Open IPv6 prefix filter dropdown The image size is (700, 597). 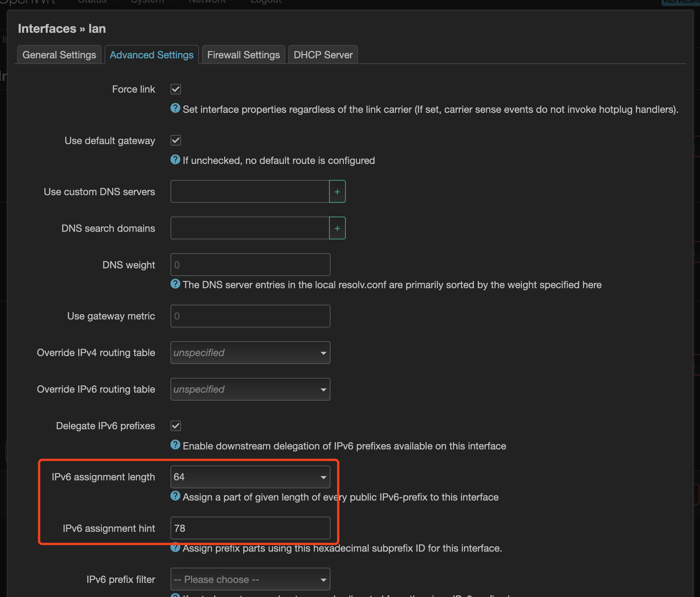click(250, 579)
